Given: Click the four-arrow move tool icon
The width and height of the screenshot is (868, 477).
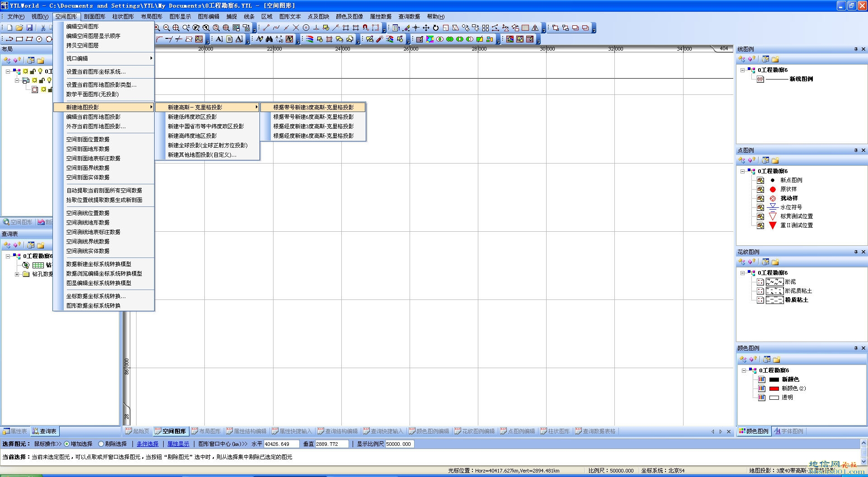Looking at the screenshot, I should 426,28.
